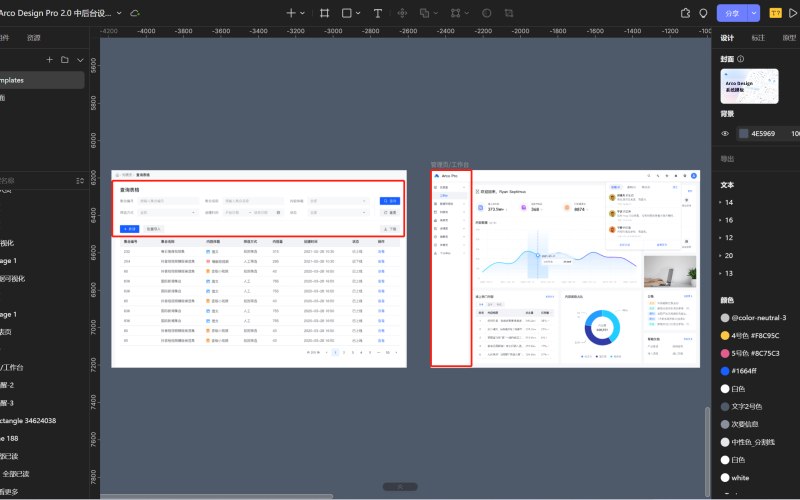Click the crop icon in toolbar
The height and width of the screenshot is (500, 800).
(509, 13)
